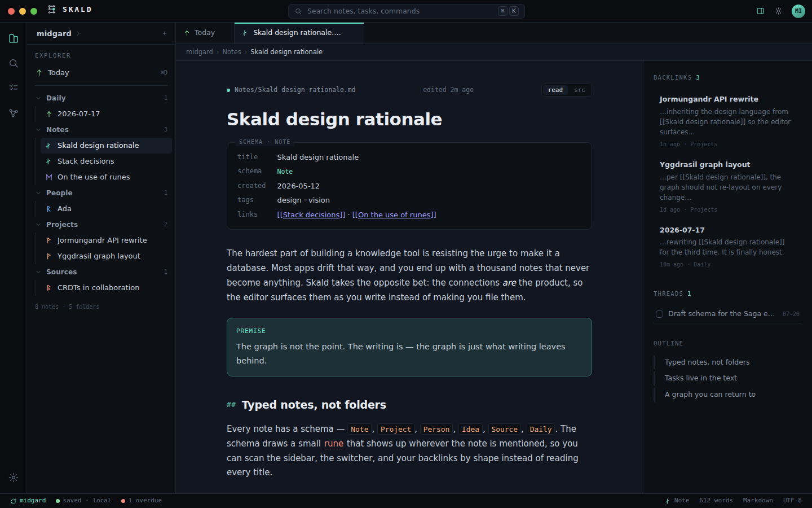This screenshot has height=508, width=812.
Task: Click the search magnifier icon in search field
Action: (298, 11)
